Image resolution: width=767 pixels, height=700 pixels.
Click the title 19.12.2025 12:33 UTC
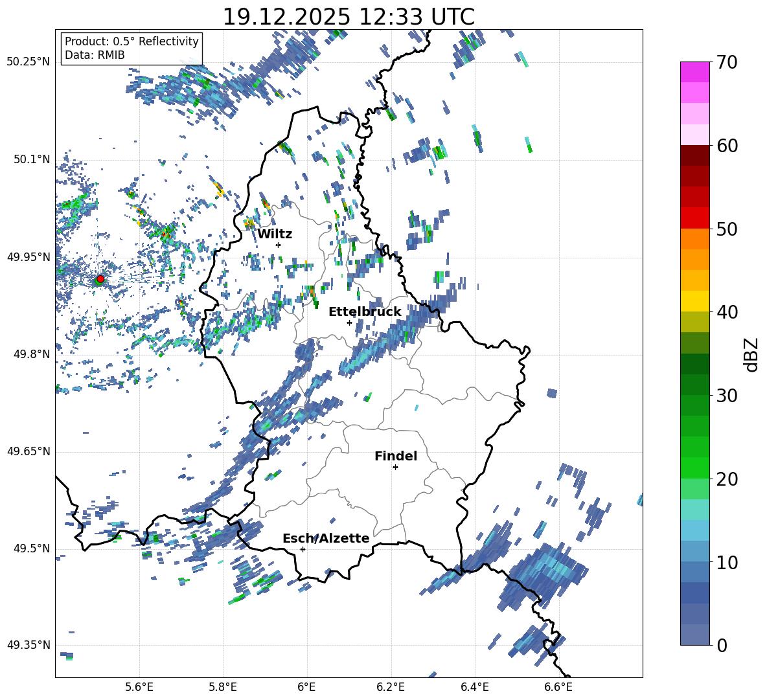(349, 17)
